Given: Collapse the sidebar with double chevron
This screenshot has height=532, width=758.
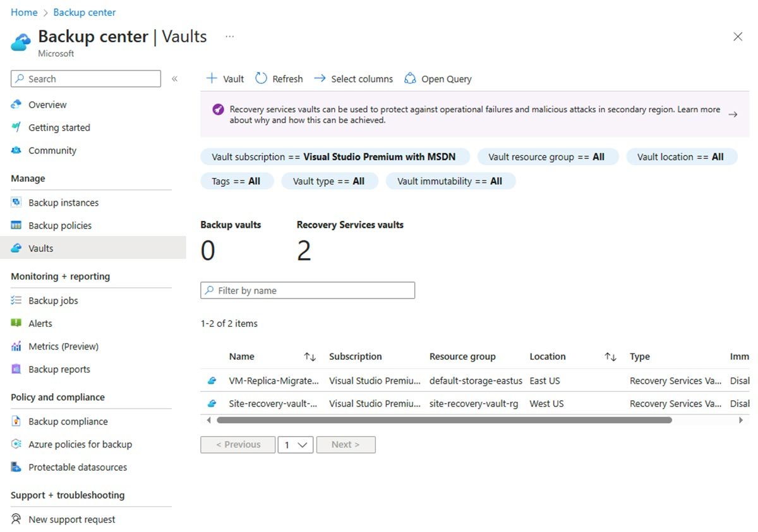Looking at the screenshot, I should pyautogui.click(x=175, y=78).
